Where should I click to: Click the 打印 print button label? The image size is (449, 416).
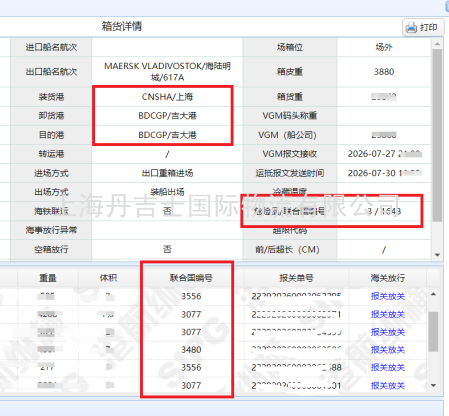coord(428,27)
